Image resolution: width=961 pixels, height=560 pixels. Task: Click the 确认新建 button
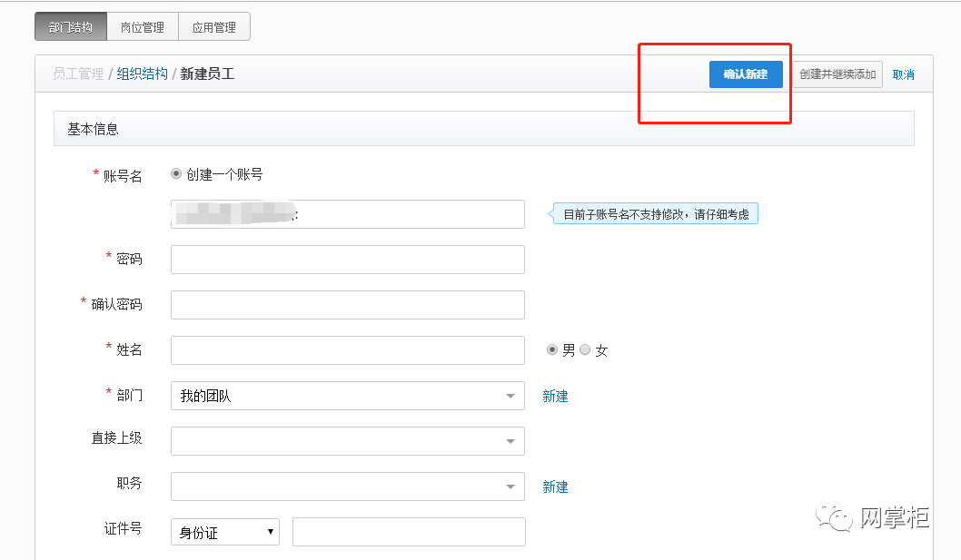tap(746, 74)
